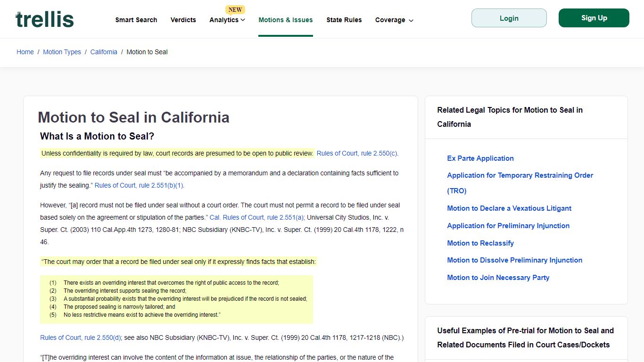Click the 'Motion to Seal in California' heading
The width and height of the screenshot is (644, 362).
pyautogui.click(x=133, y=117)
